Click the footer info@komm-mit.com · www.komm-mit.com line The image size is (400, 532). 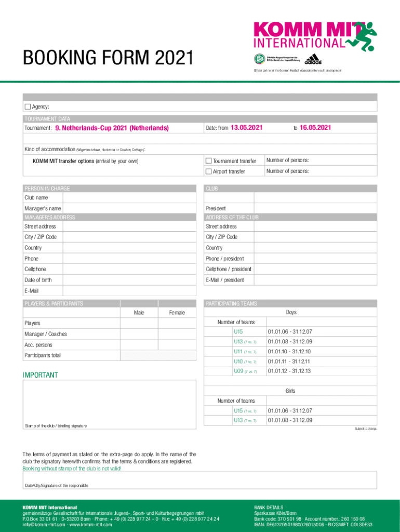[x=67, y=525]
